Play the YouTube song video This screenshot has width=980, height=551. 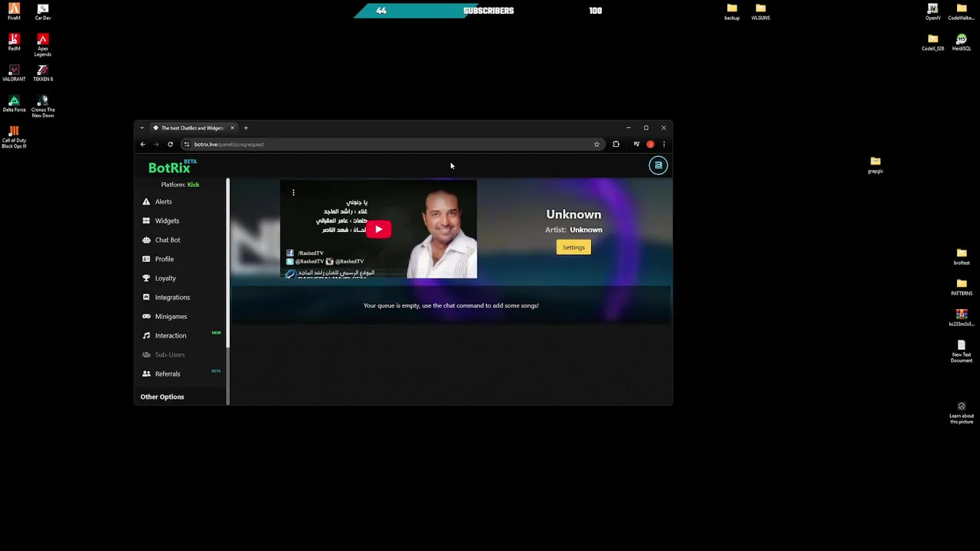378,229
